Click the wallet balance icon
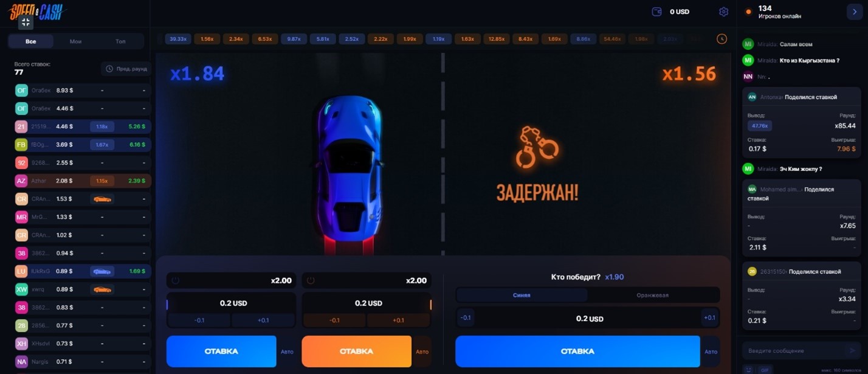The image size is (868, 374). point(656,12)
